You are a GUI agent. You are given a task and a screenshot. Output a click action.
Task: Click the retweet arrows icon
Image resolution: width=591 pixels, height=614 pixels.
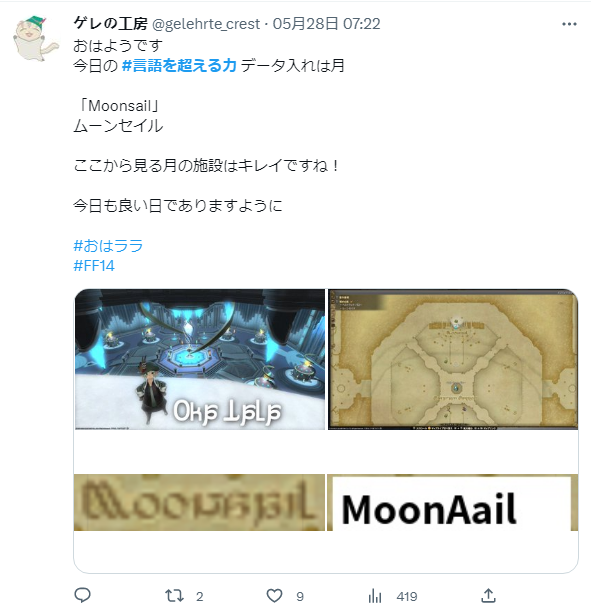coord(174,596)
